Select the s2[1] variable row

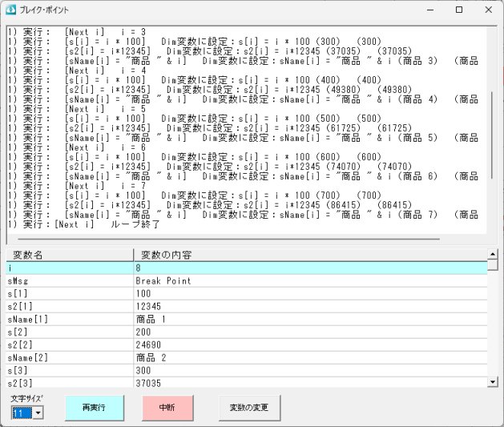tap(247, 307)
